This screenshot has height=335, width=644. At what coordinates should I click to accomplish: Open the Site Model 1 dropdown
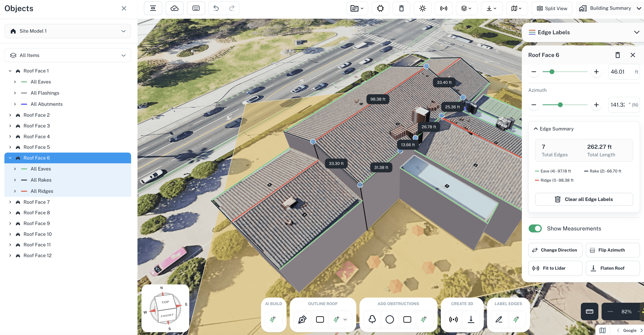pyautogui.click(x=68, y=31)
